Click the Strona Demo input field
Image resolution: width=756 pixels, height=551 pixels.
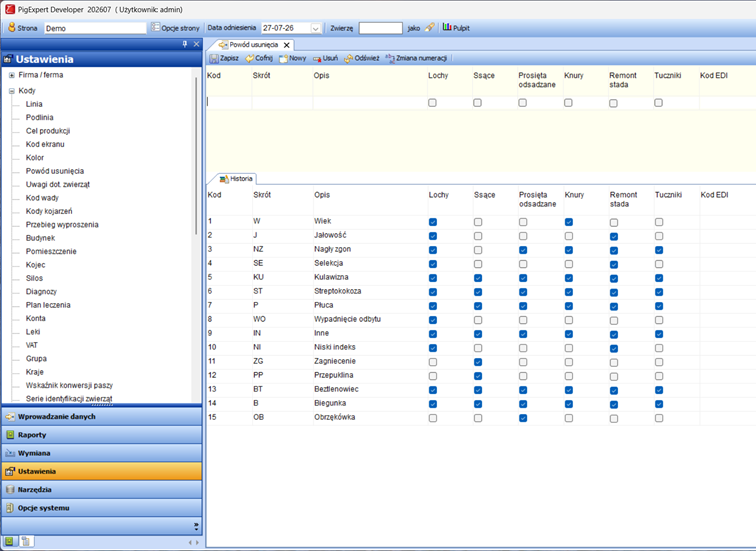point(95,28)
